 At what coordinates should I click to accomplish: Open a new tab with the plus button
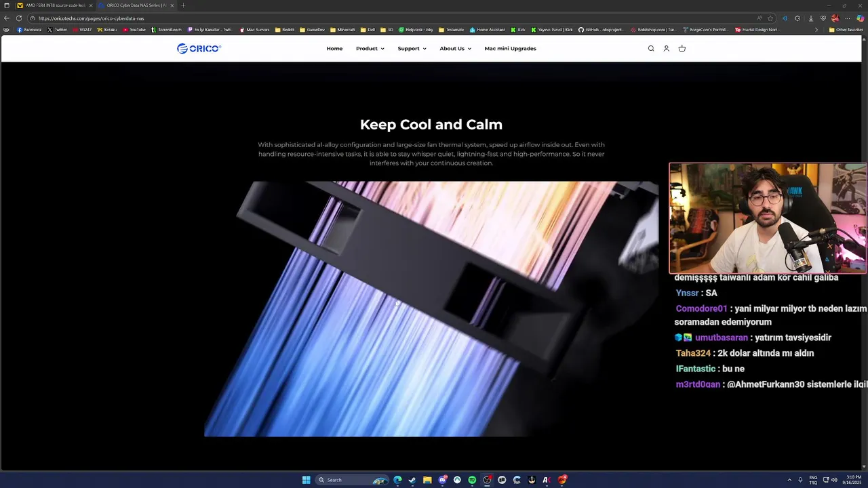pos(183,5)
